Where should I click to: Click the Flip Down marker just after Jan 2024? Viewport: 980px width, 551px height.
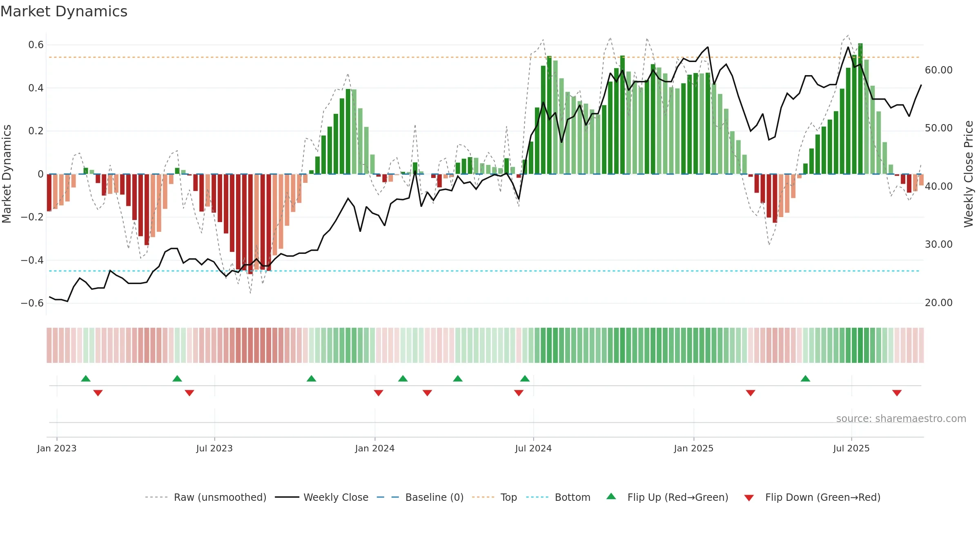tap(379, 393)
